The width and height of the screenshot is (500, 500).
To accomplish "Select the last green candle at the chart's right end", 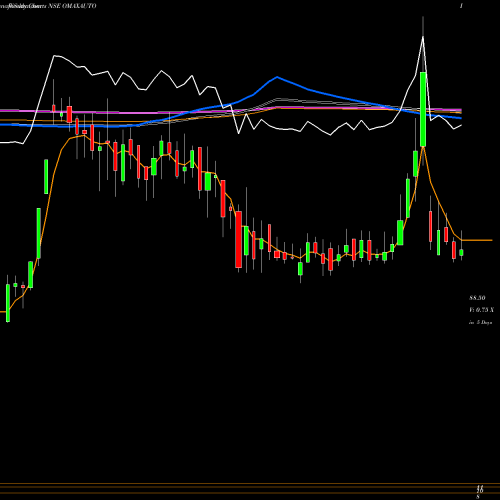I will 461,253.
